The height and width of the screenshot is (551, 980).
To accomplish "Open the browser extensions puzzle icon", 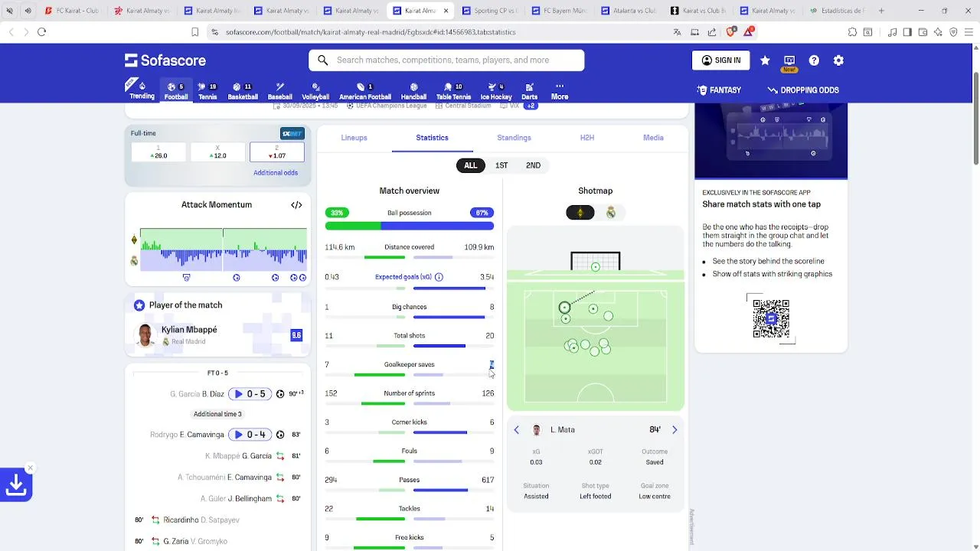I will pyautogui.click(x=852, y=32).
